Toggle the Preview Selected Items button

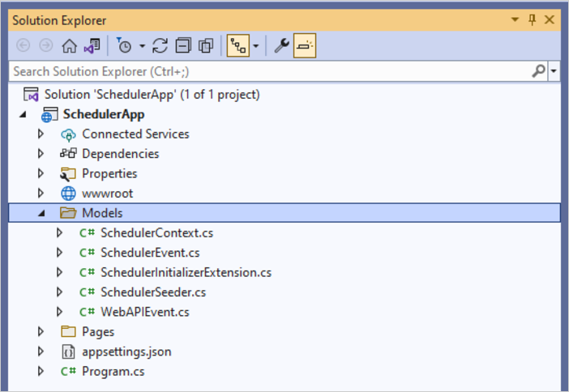coord(305,46)
